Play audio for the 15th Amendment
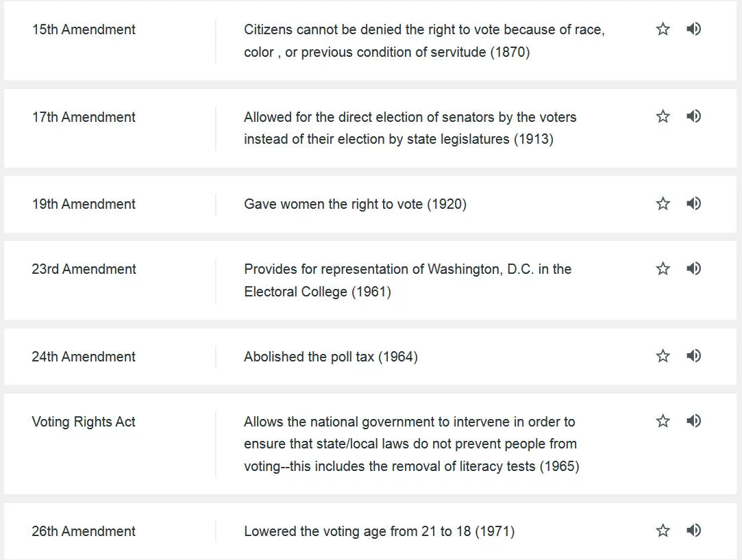Screen dimensions: 742x560 (x=693, y=29)
